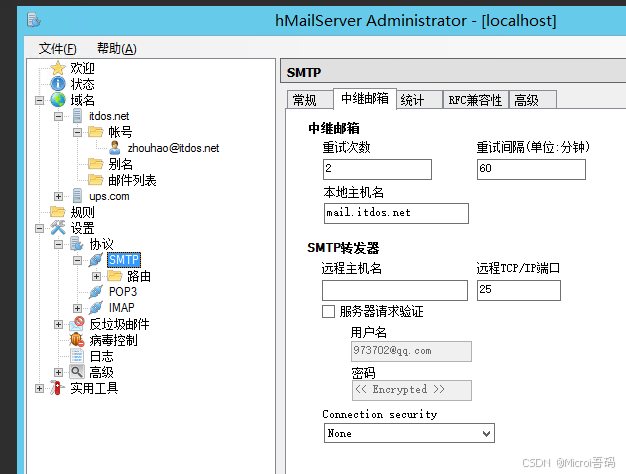Click the plug icon beside IMAP
The width and height of the screenshot is (626, 474).
point(96,307)
